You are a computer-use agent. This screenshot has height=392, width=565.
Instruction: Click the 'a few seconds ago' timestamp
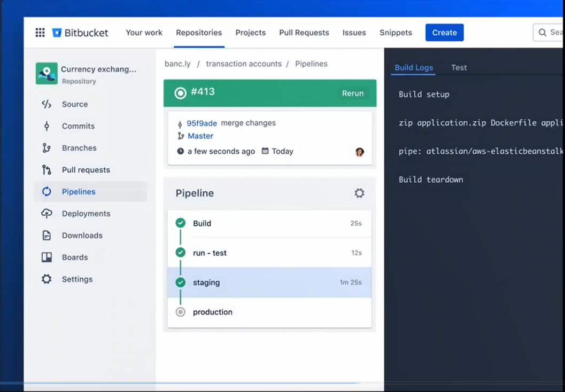click(221, 152)
